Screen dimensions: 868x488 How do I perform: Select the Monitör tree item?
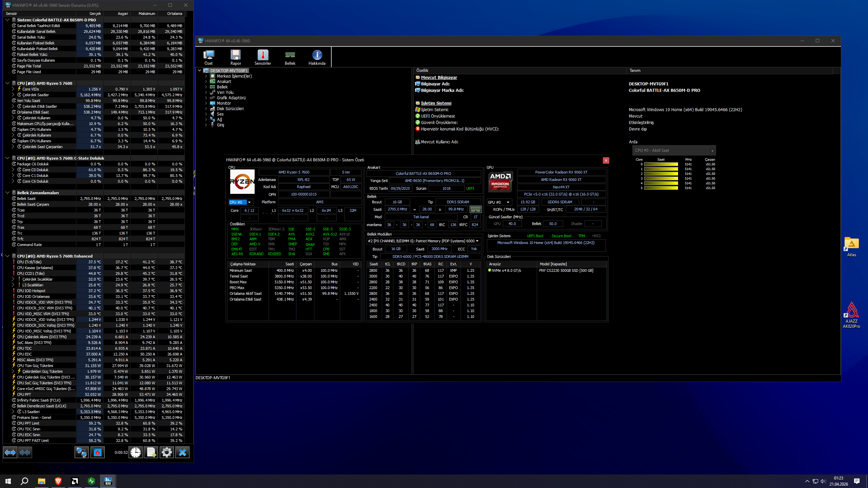click(x=224, y=103)
